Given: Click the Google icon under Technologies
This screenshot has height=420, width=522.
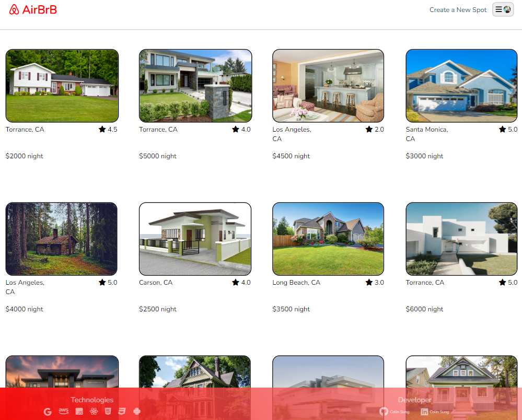Looking at the screenshot, I should point(48,412).
